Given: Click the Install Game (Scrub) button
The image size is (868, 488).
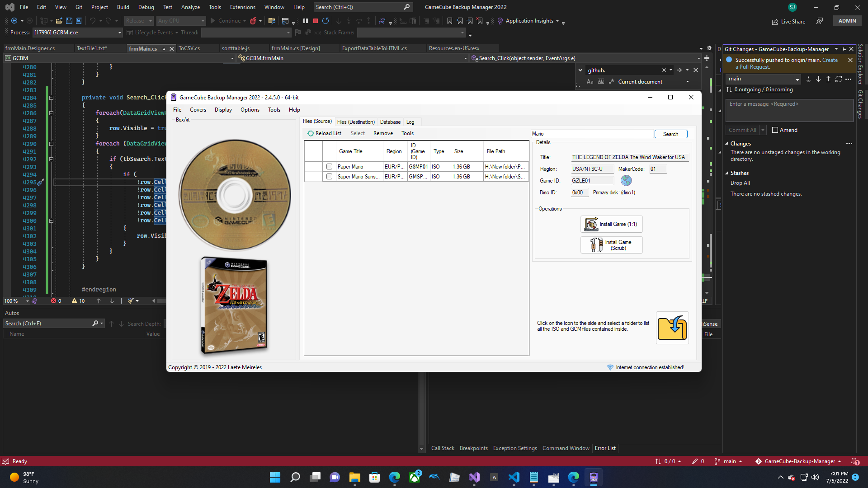Looking at the screenshot, I should (x=611, y=245).
